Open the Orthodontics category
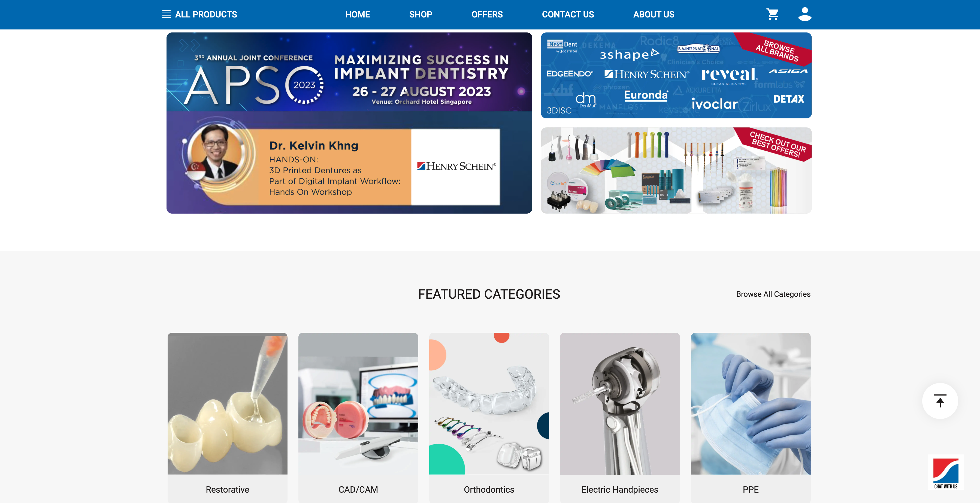The width and height of the screenshot is (980, 503). coord(489,418)
